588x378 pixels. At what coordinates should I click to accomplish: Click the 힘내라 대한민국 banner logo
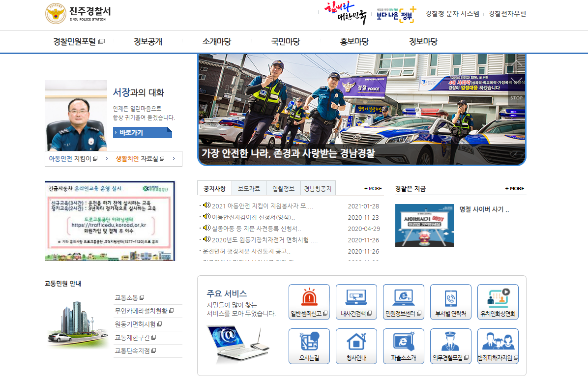(345, 13)
